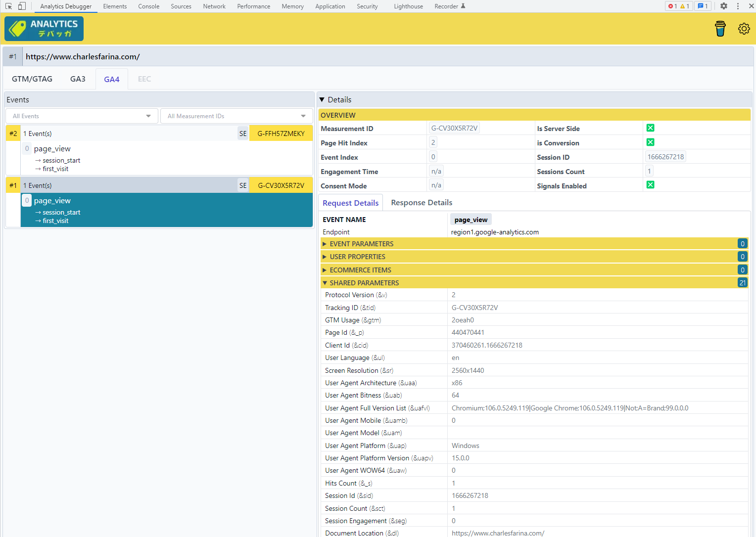
Task: Click the red error count badge
Action: pyautogui.click(x=672, y=6)
